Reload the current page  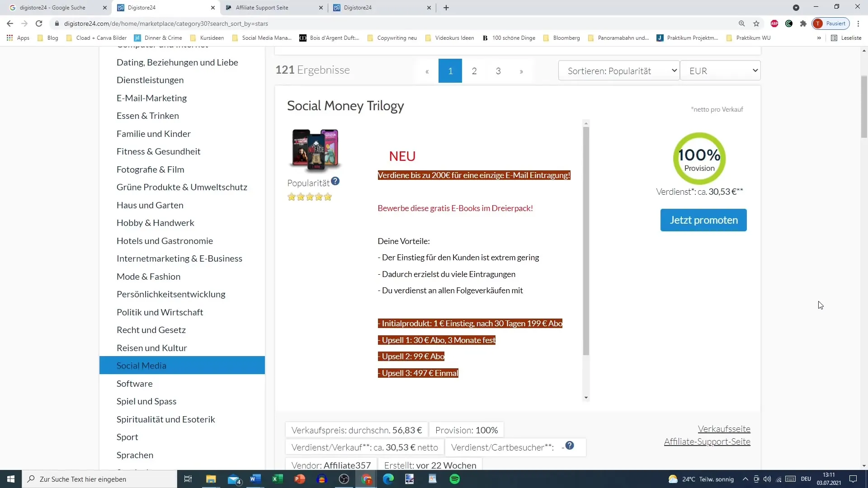click(39, 23)
